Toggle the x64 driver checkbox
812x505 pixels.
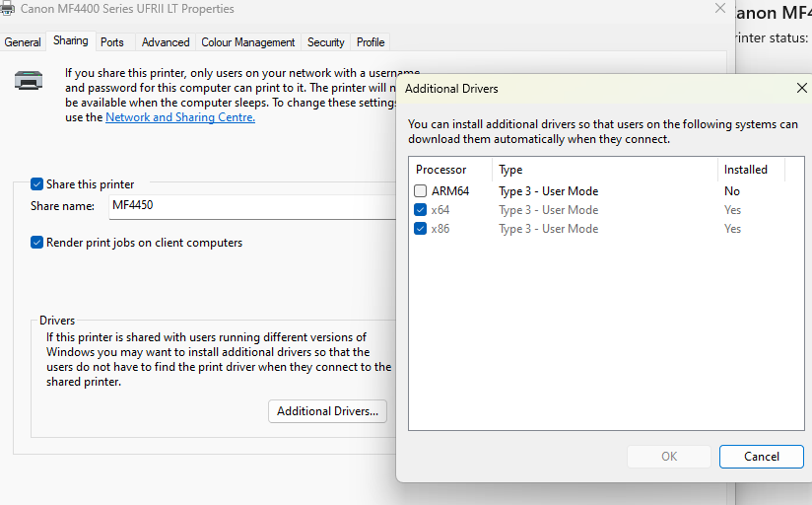pyautogui.click(x=420, y=210)
